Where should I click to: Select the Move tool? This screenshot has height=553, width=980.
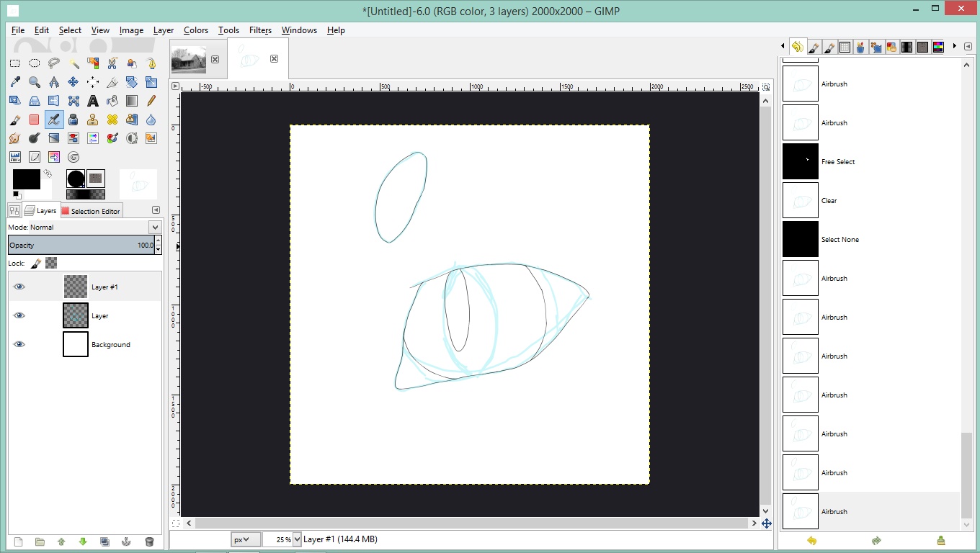pos(73,82)
